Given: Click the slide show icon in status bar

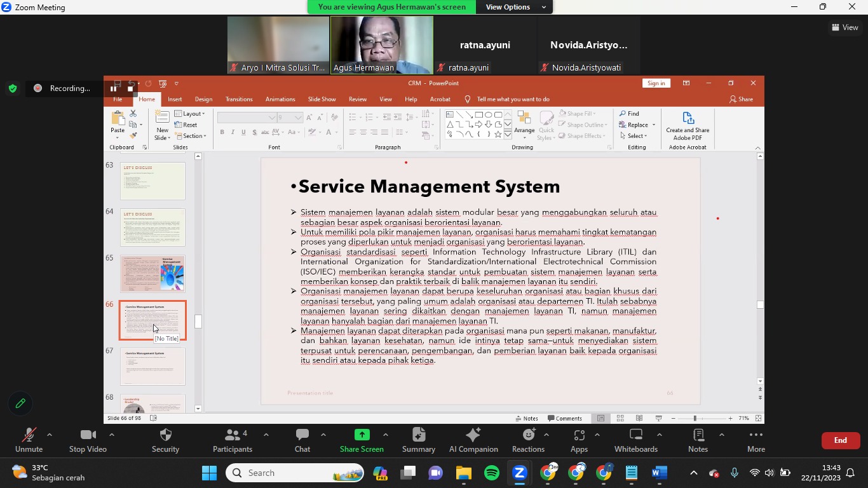Looking at the screenshot, I should (x=658, y=418).
